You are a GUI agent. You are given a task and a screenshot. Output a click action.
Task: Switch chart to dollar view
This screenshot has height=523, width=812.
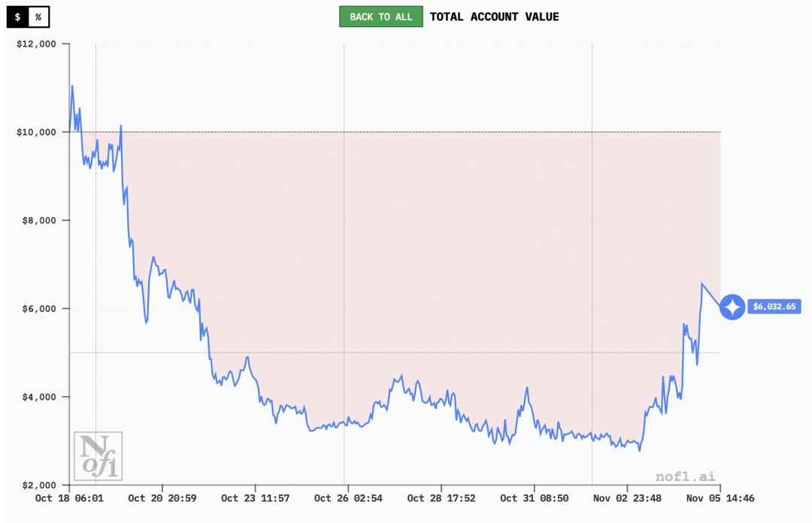(17, 17)
